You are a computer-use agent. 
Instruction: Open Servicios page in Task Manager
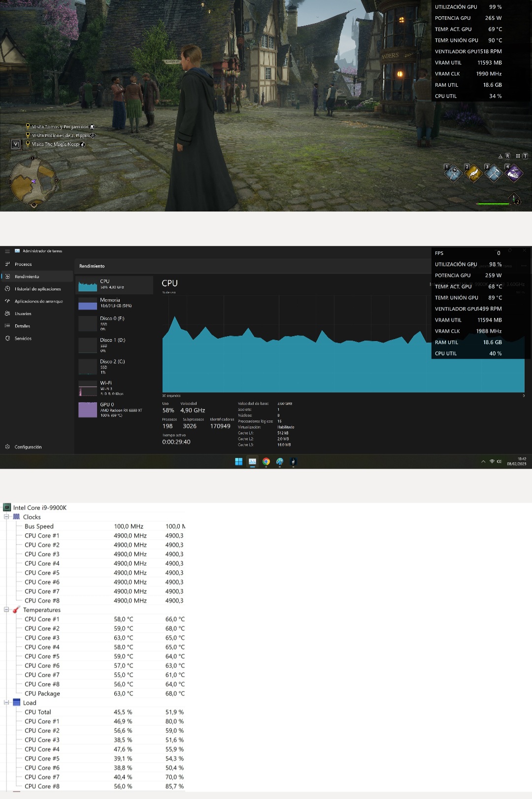pos(23,338)
